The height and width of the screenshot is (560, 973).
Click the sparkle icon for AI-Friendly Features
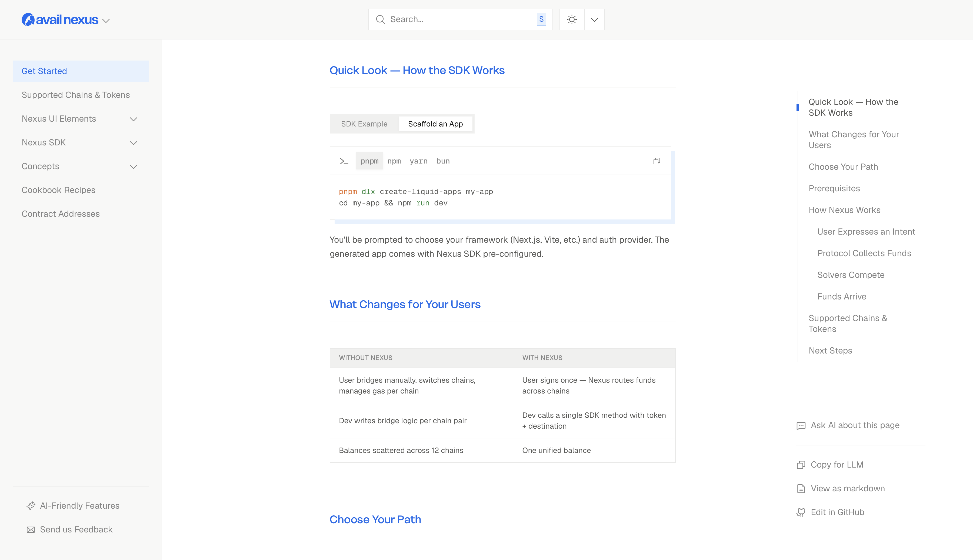(x=31, y=506)
